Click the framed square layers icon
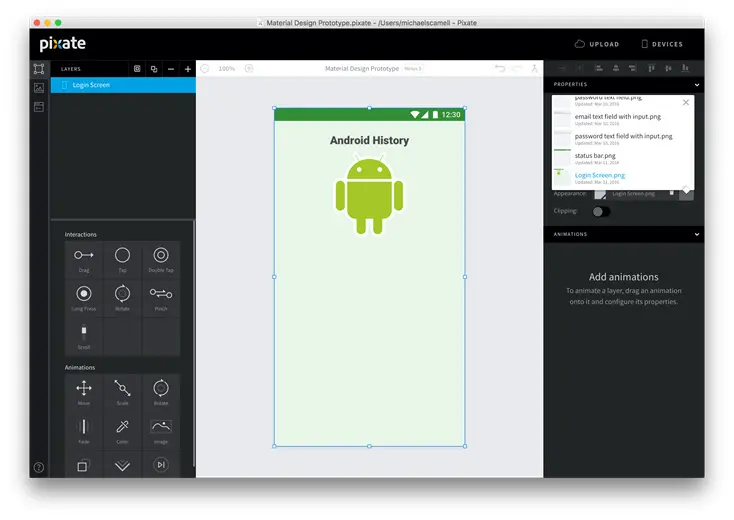The image size is (734, 520). pos(137,69)
